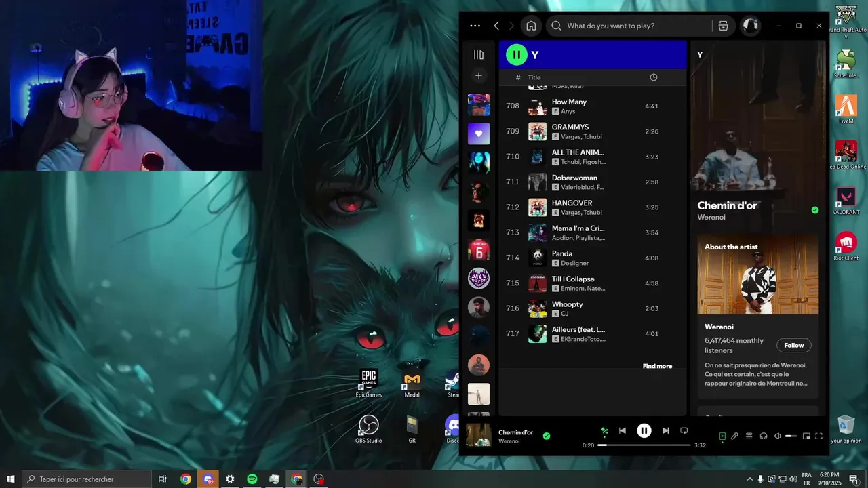Skip to next track

pos(666,430)
